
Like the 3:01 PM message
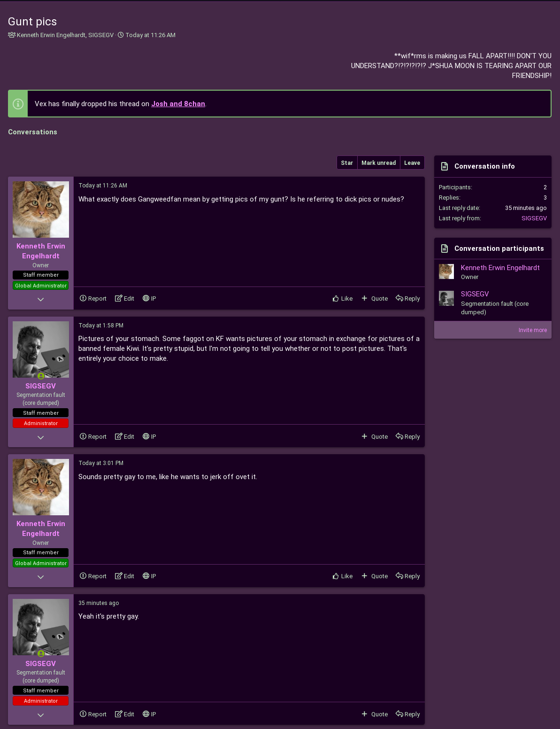tap(343, 576)
